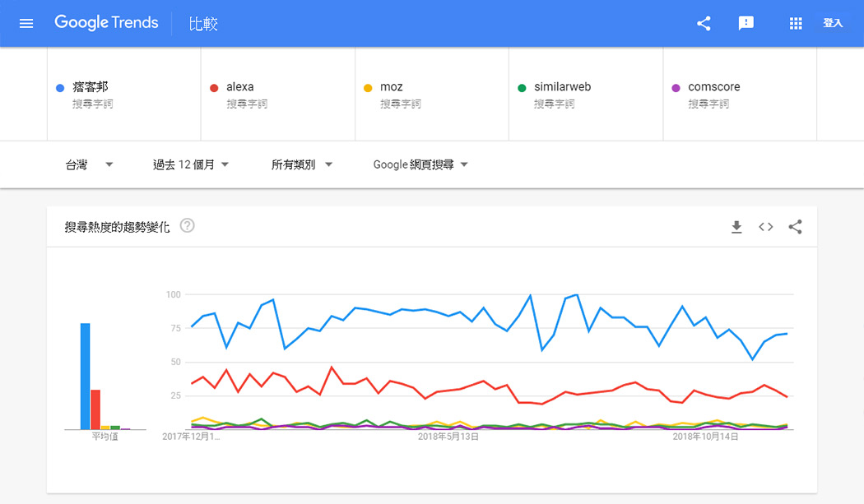Image resolution: width=864 pixels, height=504 pixels.
Task: Open the Google apps grid
Action: click(796, 23)
